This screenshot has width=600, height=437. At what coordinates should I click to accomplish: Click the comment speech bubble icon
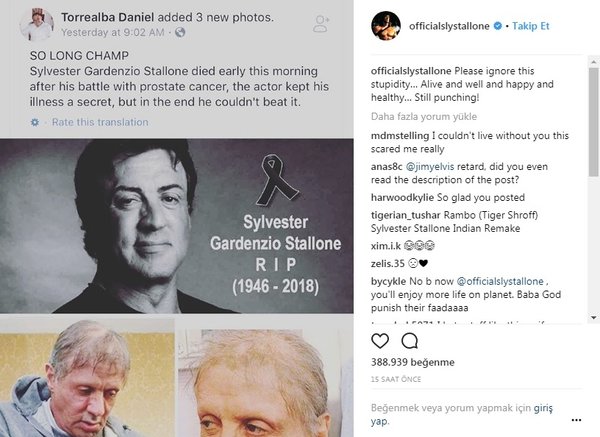pyautogui.click(x=408, y=341)
